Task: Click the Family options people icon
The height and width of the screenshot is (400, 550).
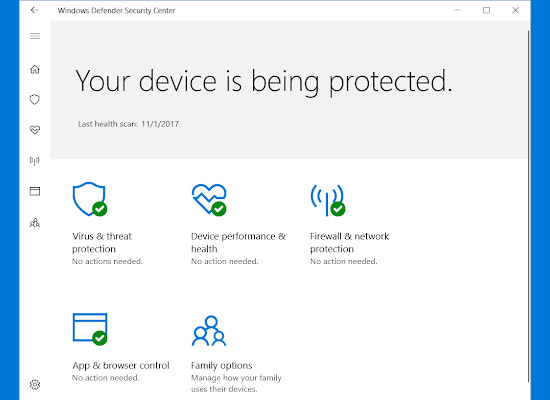Action: coord(209,331)
